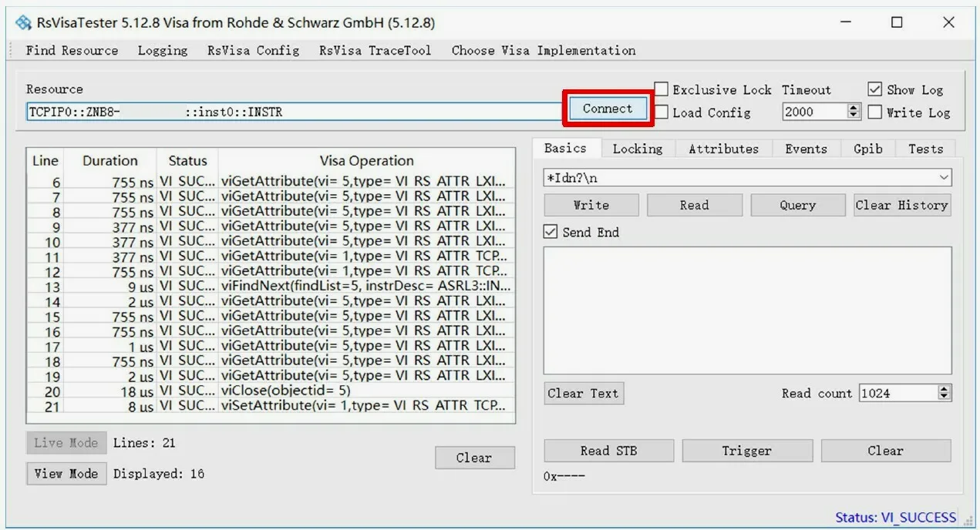Click the Live Mode button

pyautogui.click(x=66, y=443)
